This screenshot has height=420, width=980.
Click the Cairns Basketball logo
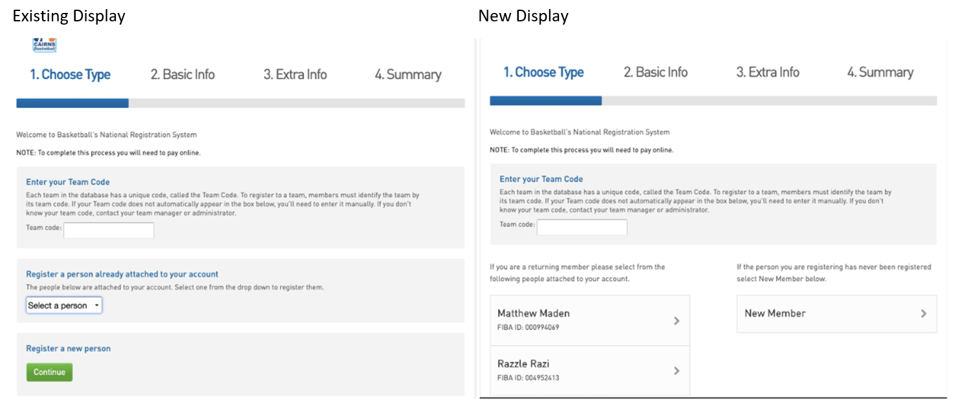45,45
